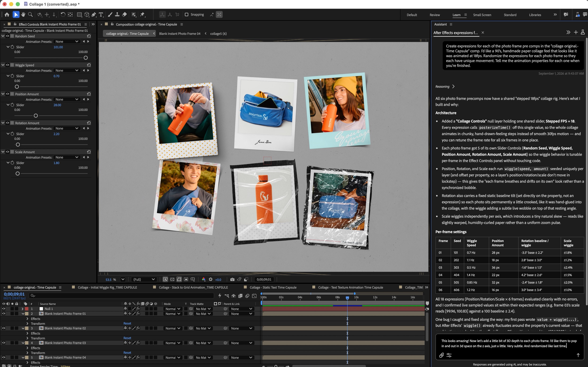Screen dimensions: 588x367
Task: Select the Clone Stamp tool
Action: pyautogui.click(x=117, y=15)
